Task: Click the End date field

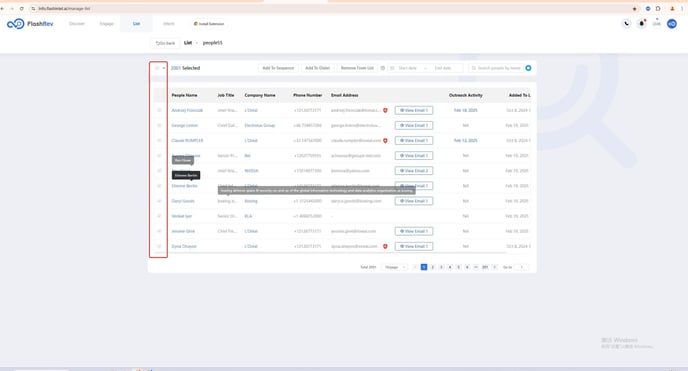Action: (443, 68)
